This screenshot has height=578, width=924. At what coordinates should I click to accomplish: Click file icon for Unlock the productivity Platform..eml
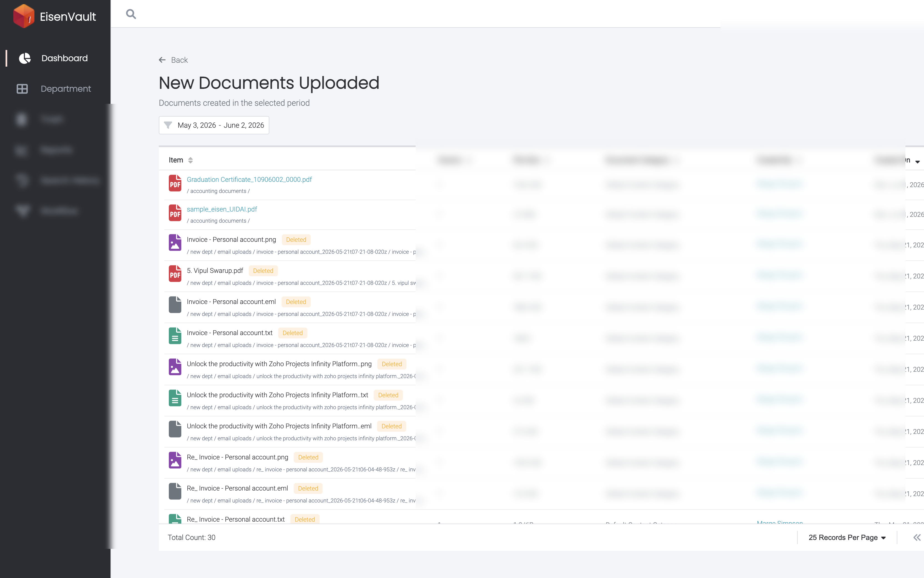[x=175, y=429]
